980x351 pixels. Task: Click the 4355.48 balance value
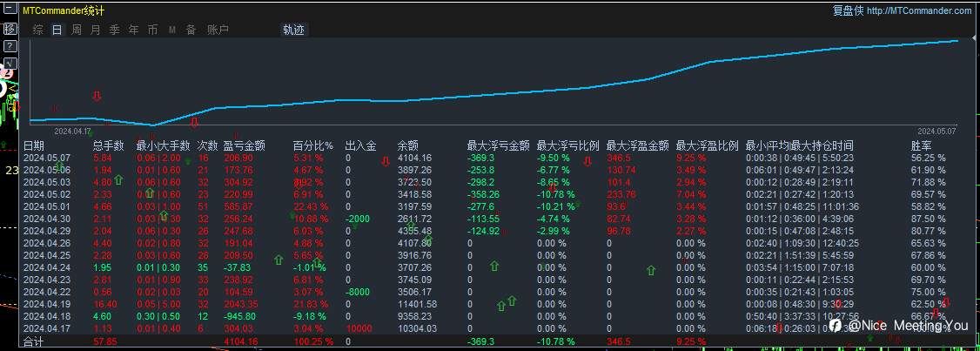coord(414,231)
